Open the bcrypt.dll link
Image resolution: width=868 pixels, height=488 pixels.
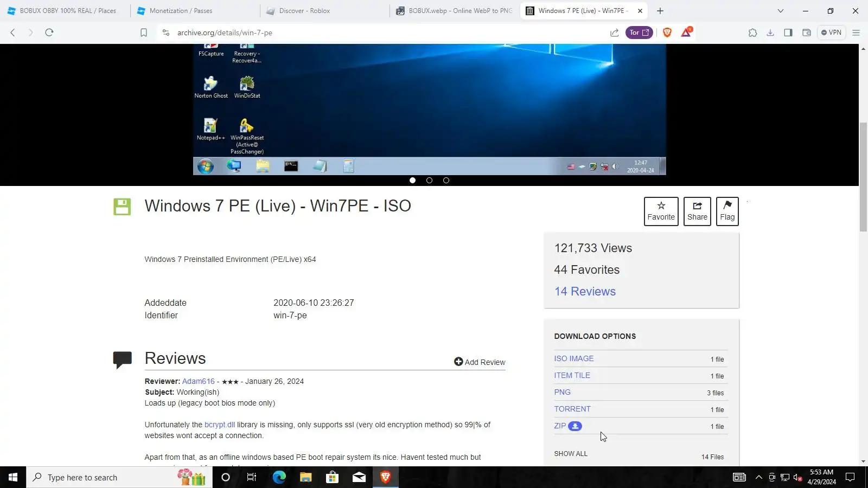[x=220, y=425]
